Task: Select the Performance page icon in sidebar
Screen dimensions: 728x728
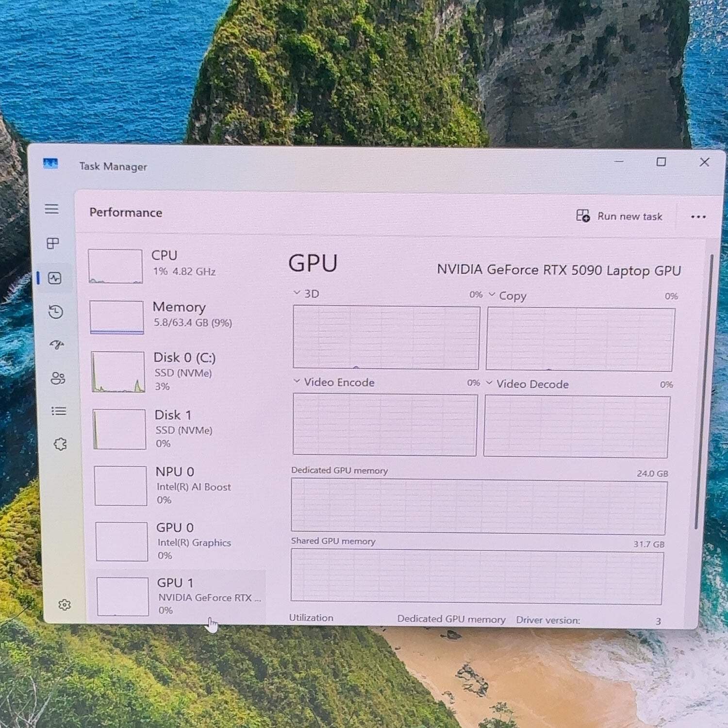Action: (x=54, y=278)
